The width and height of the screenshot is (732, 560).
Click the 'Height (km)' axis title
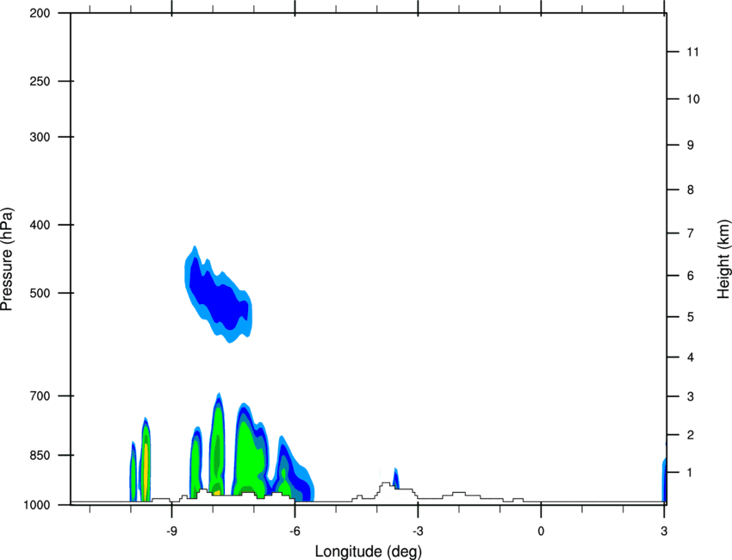point(723,258)
